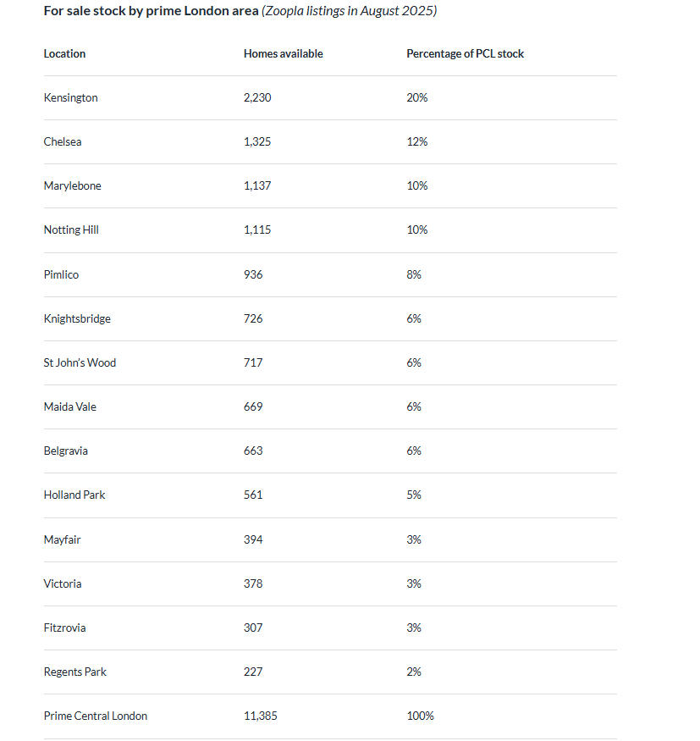Click the table title about sale stock

[240, 11]
